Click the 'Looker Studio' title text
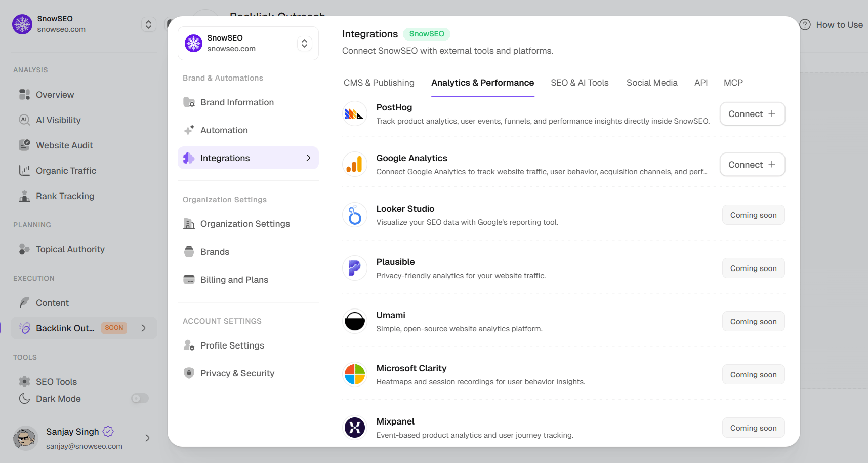 405,209
